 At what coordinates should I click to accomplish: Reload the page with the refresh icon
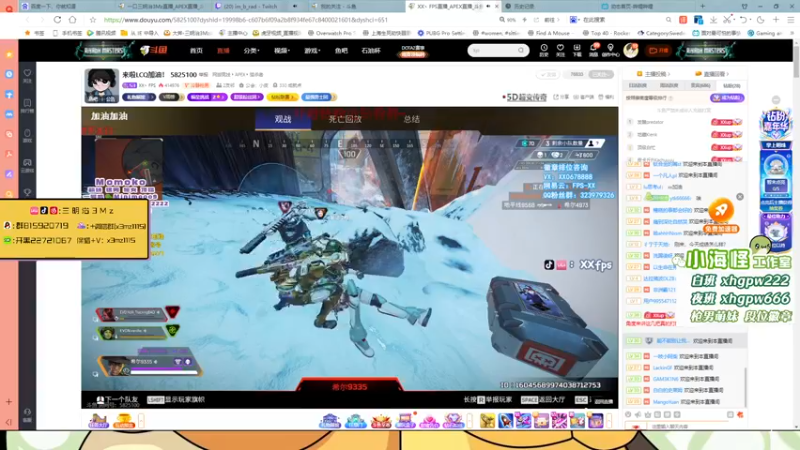(x=57, y=20)
